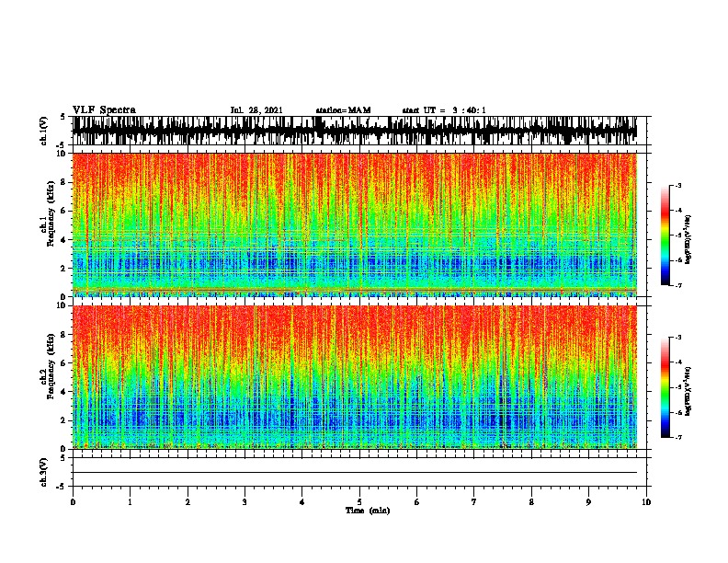Click the flat ch.3(V) trace line
Viewport: 728px width, 563px height.
tap(355, 473)
